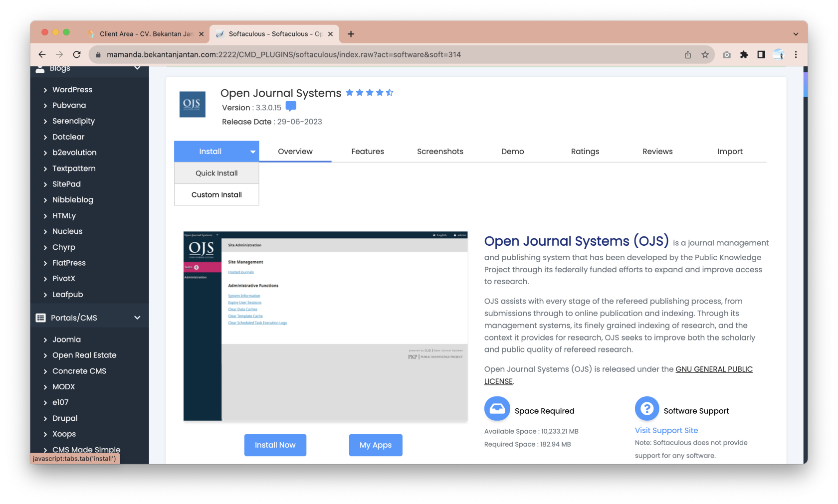Open the browser extensions puzzle icon
This screenshot has width=838, height=504.
744,55
